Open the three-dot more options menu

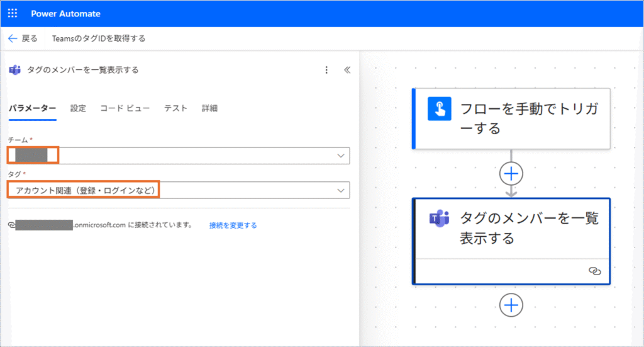(326, 70)
